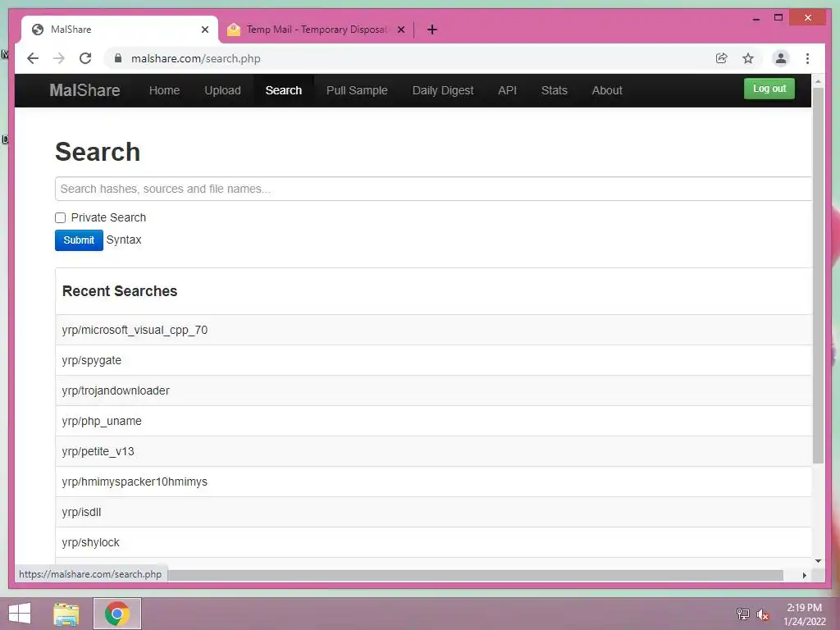Close the Temp Mail tab
Viewport: 840px width, 630px height.
tap(401, 30)
